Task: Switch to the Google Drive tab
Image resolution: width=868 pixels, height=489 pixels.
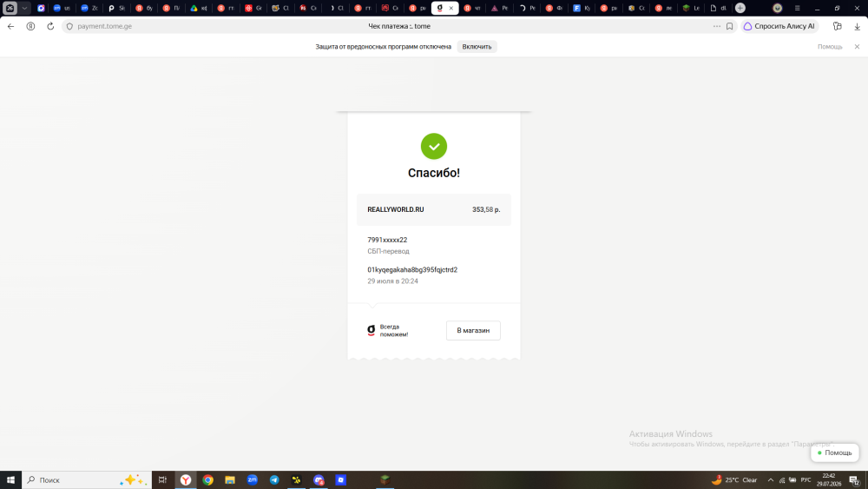Action: (x=199, y=8)
